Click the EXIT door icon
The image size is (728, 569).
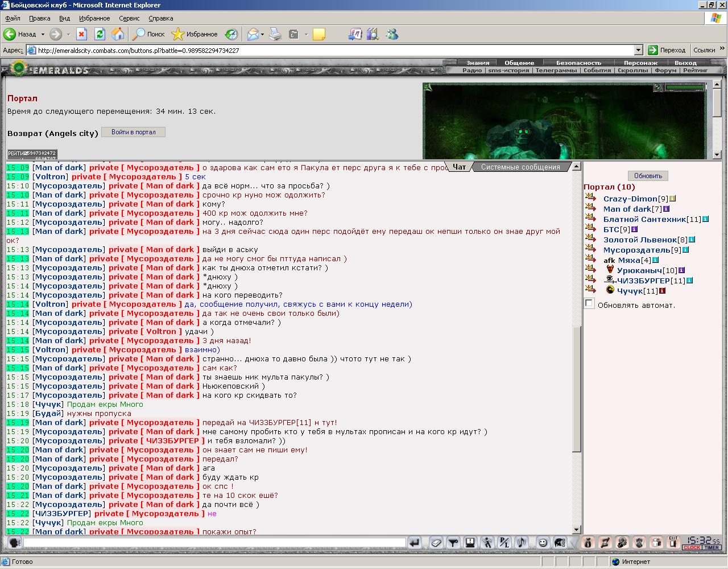673,542
